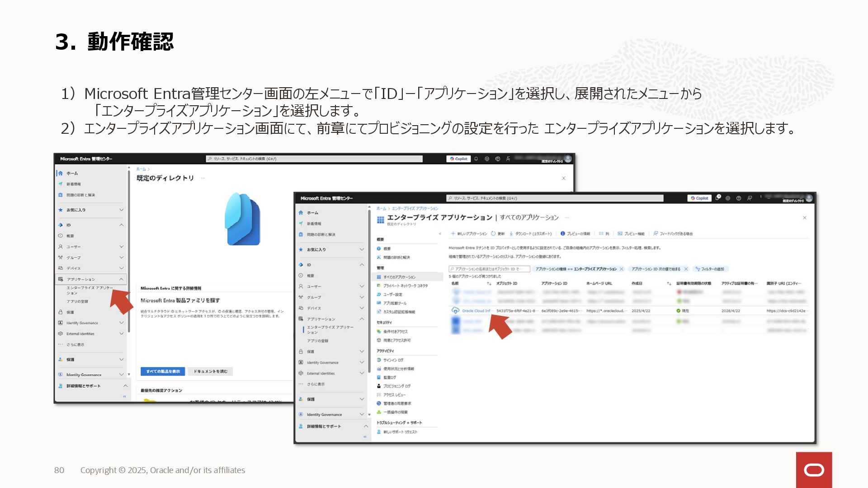Open 管理者の同意要求 menu item
The image size is (868, 488).
coord(397,404)
